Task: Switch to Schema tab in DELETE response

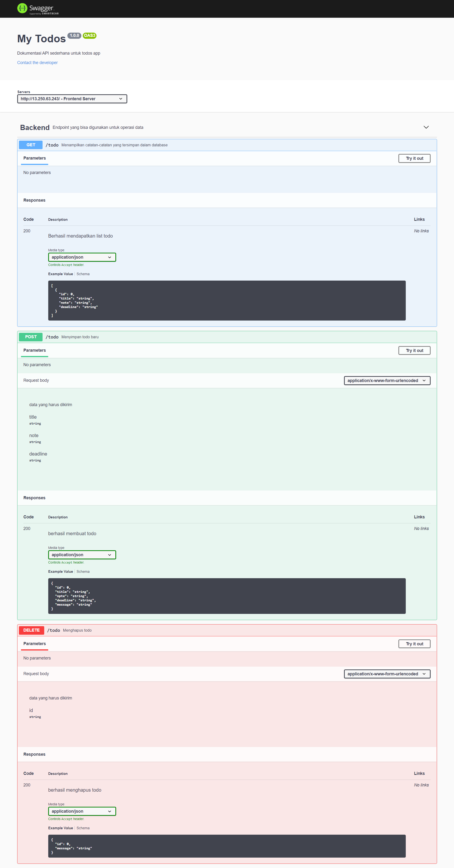Action: 83,828
